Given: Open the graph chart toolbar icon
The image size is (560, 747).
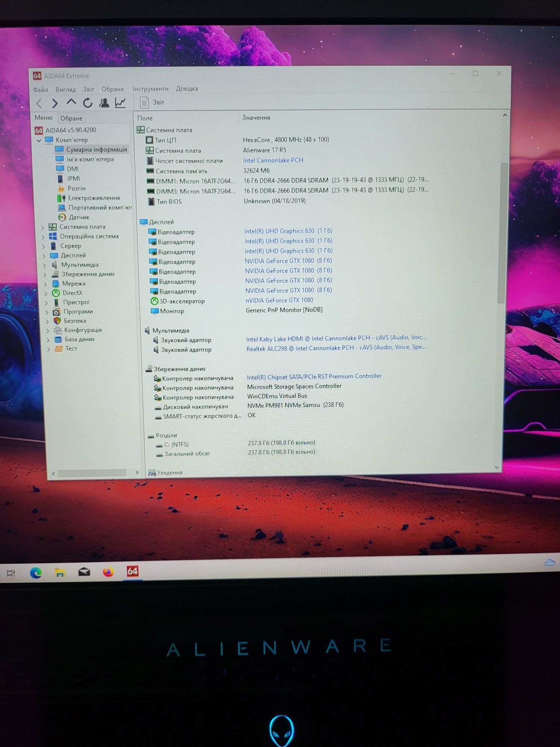Looking at the screenshot, I should [x=120, y=103].
